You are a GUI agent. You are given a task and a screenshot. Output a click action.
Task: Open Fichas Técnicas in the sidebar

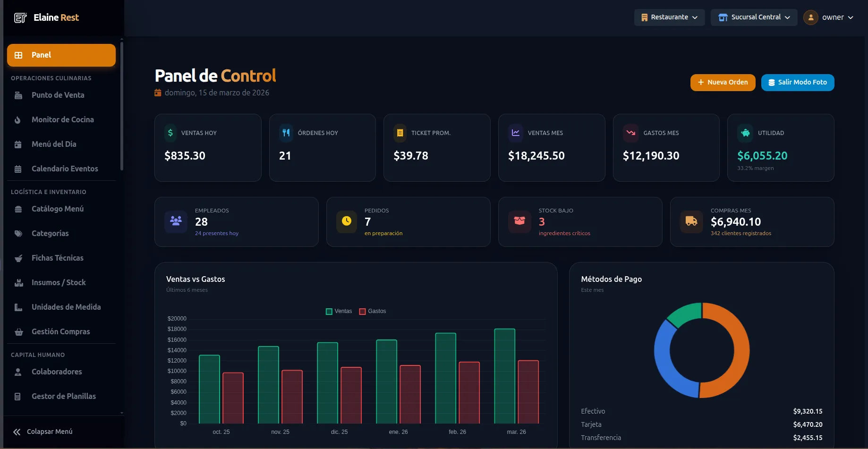[61, 258]
